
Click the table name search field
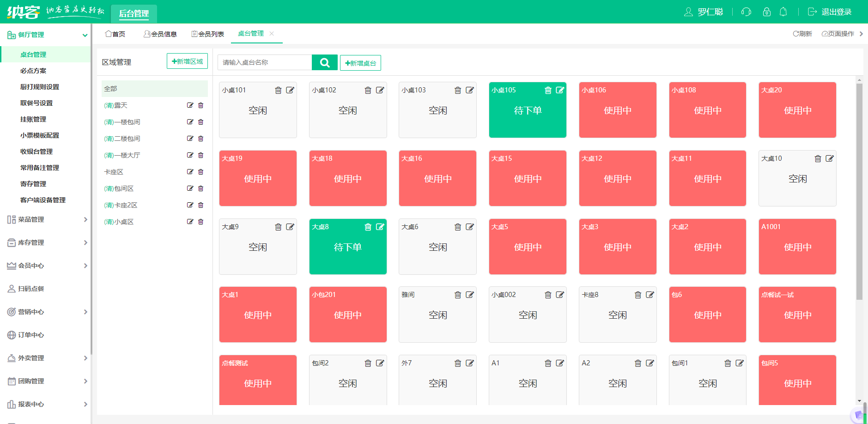(x=265, y=62)
